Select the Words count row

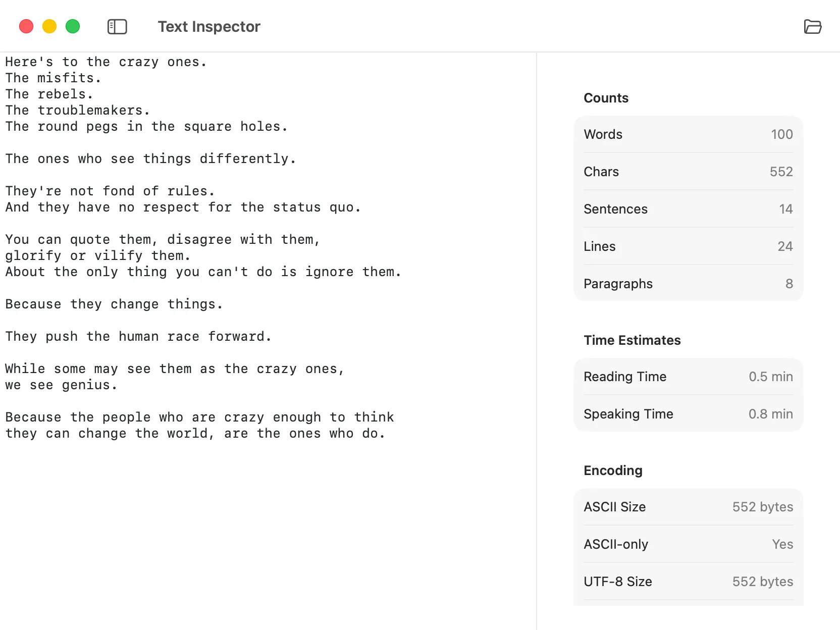pyautogui.click(x=688, y=134)
